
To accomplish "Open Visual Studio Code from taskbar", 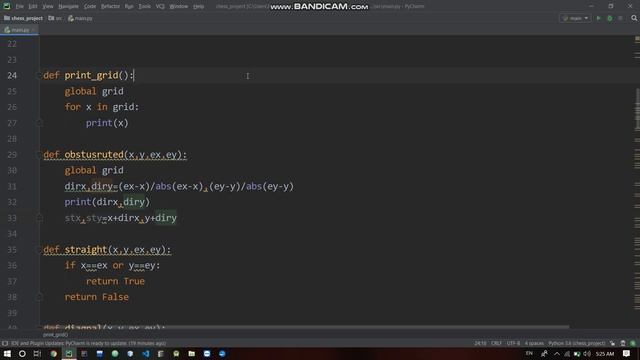I will coord(146,354).
